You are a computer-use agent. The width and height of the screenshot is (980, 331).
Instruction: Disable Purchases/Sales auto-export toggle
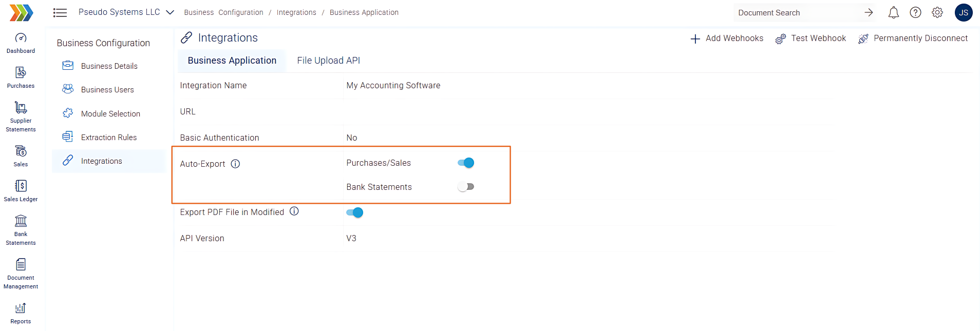[x=466, y=163]
